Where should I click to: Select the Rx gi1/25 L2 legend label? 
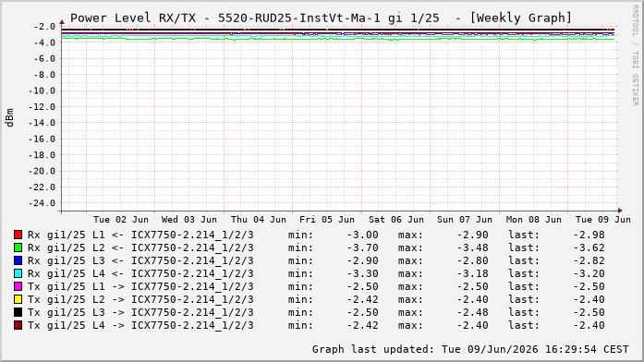click(140, 247)
